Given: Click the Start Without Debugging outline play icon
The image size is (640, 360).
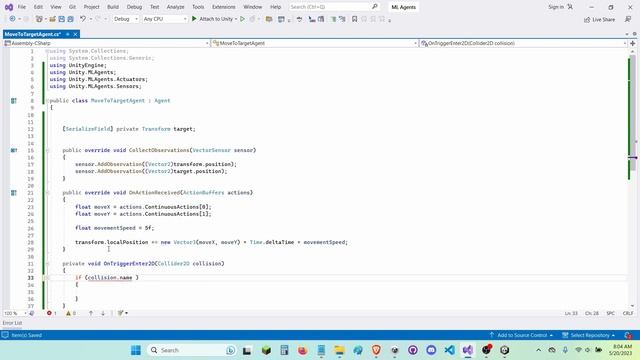Looking at the screenshot, I should [x=242, y=19].
